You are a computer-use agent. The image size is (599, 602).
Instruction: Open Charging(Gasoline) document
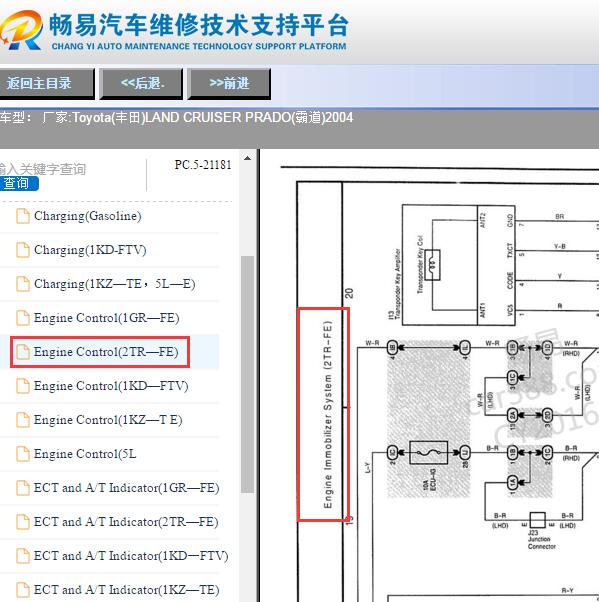click(x=88, y=216)
